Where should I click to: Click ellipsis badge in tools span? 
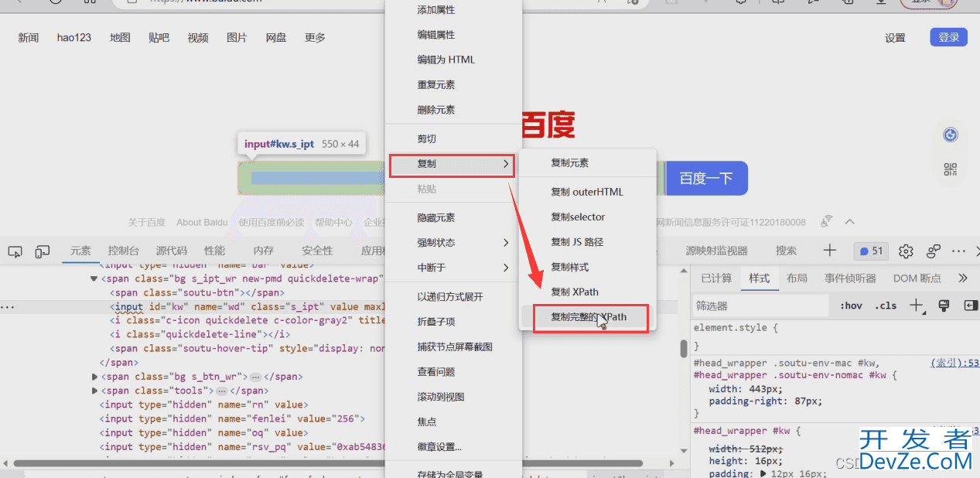[221, 391]
